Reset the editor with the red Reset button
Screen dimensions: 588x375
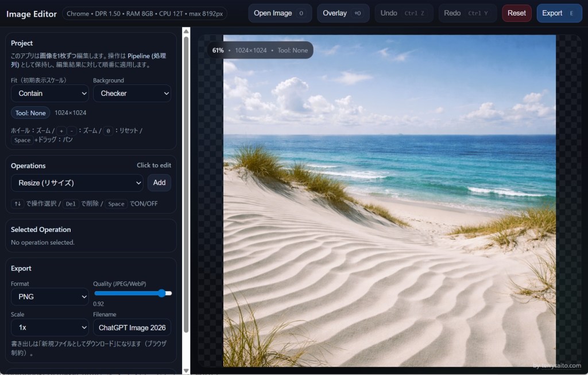pyautogui.click(x=516, y=13)
